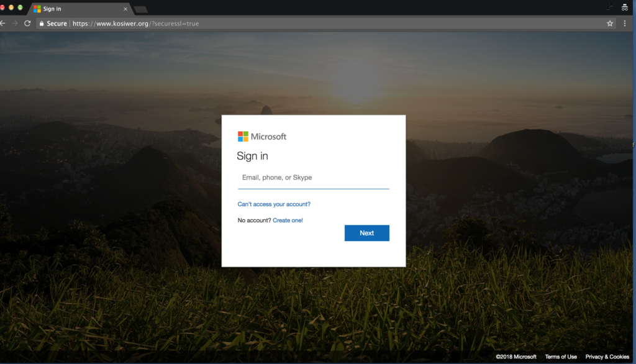The height and width of the screenshot is (364, 636).
Task: Close the Sign in tab
Action: [125, 9]
